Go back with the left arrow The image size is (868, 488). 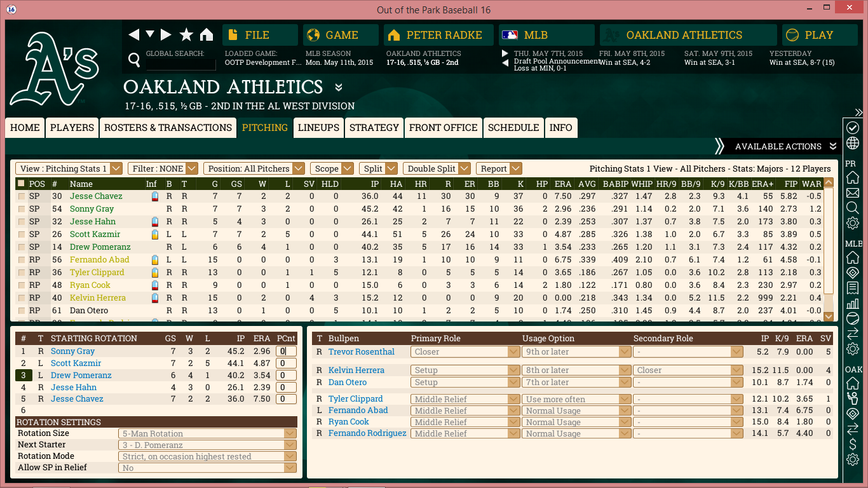pyautogui.click(x=133, y=35)
